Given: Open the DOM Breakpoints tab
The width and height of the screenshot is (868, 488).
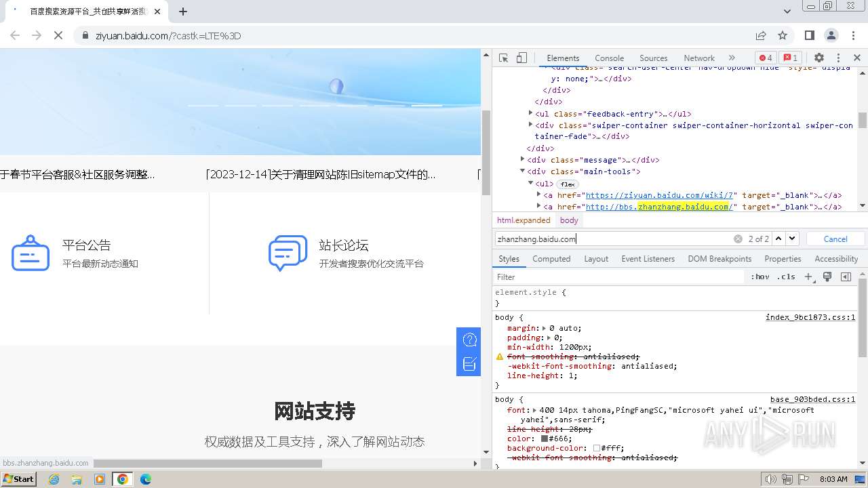Looking at the screenshot, I should pyautogui.click(x=719, y=259).
